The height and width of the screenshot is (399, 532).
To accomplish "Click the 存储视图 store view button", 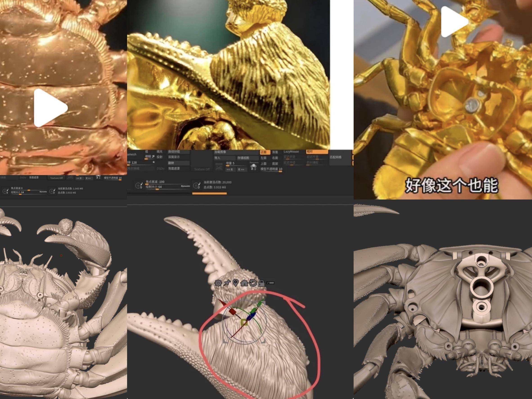I will point(247,158).
